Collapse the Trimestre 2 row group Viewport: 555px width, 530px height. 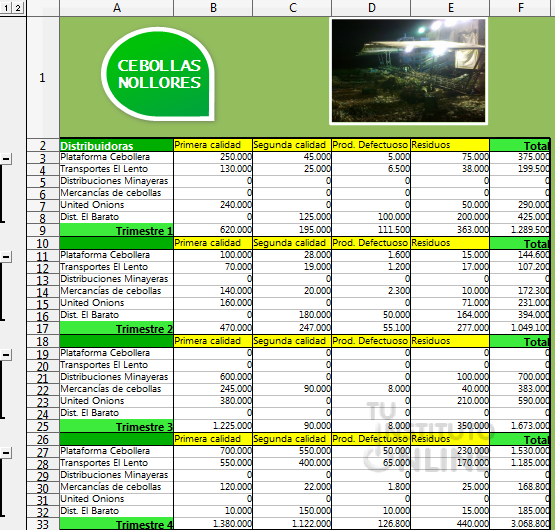[6, 257]
